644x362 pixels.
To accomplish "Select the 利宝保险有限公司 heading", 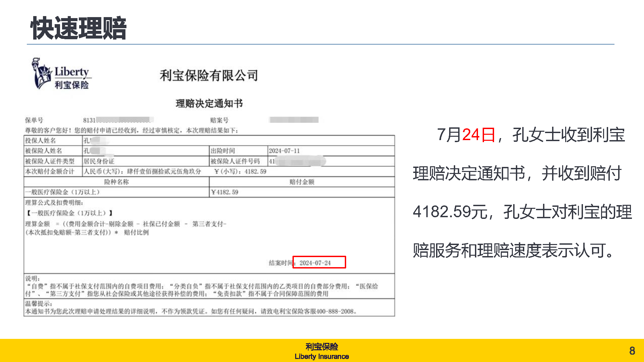I will click(209, 75).
